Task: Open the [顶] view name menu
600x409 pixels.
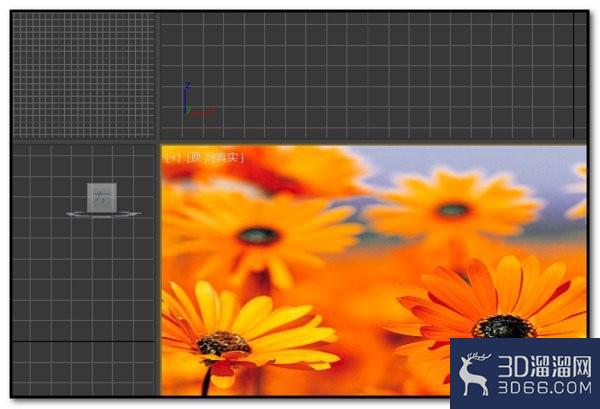Action: click(196, 158)
